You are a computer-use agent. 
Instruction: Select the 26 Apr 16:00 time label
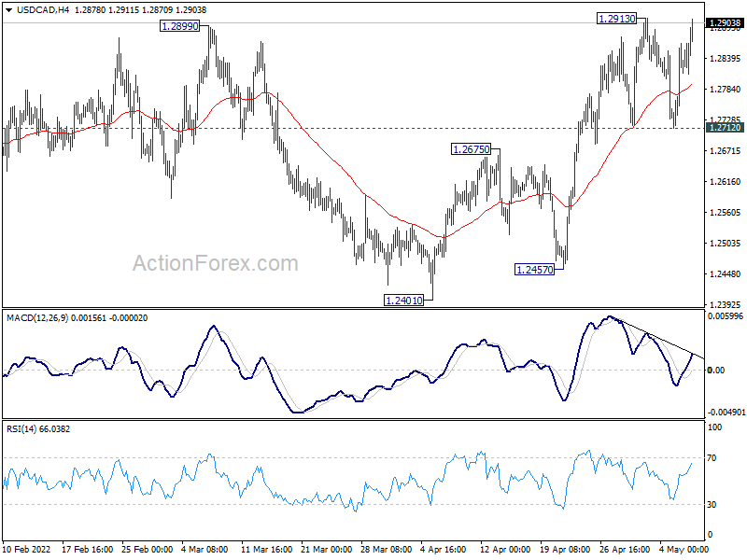(x=625, y=550)
